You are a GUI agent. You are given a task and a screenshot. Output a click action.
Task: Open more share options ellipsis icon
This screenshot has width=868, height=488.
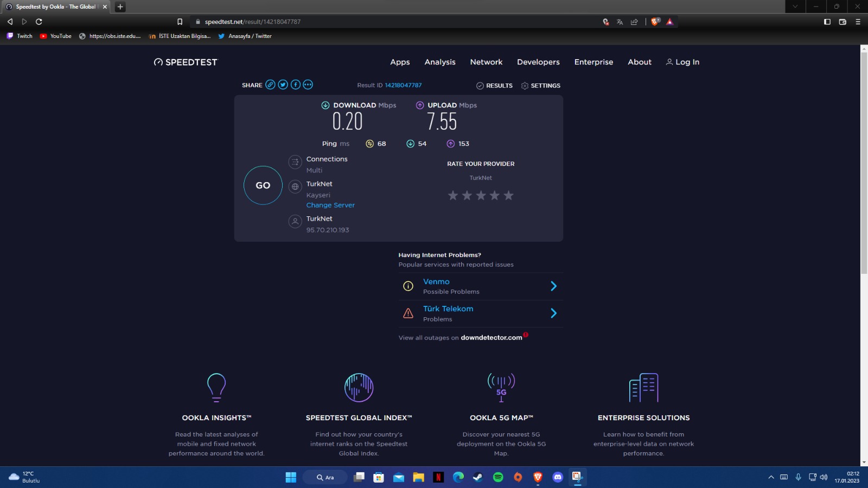tap(308, 85)
